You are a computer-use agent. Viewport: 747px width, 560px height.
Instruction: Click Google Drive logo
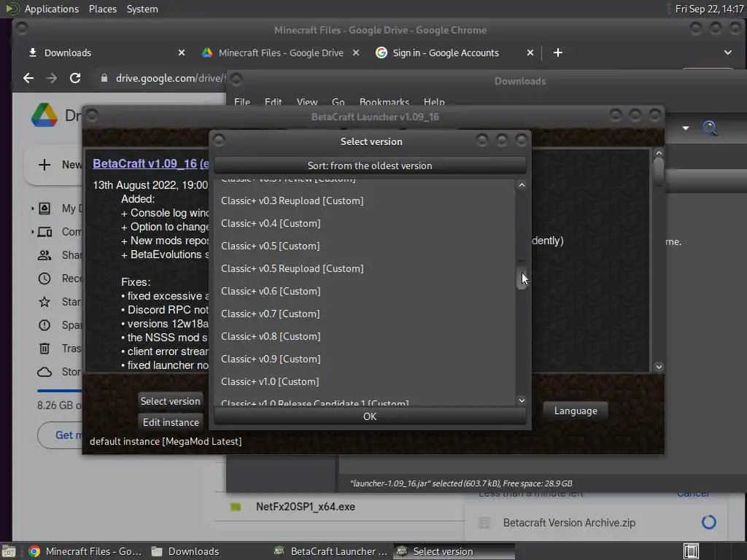point(44,115)
